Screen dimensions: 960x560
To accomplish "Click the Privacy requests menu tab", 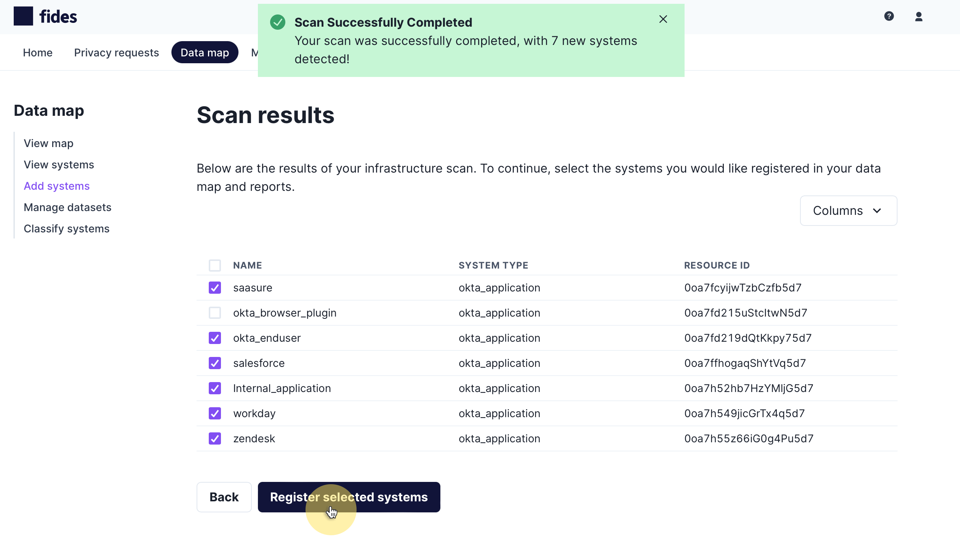I will [x=116, y=52].
